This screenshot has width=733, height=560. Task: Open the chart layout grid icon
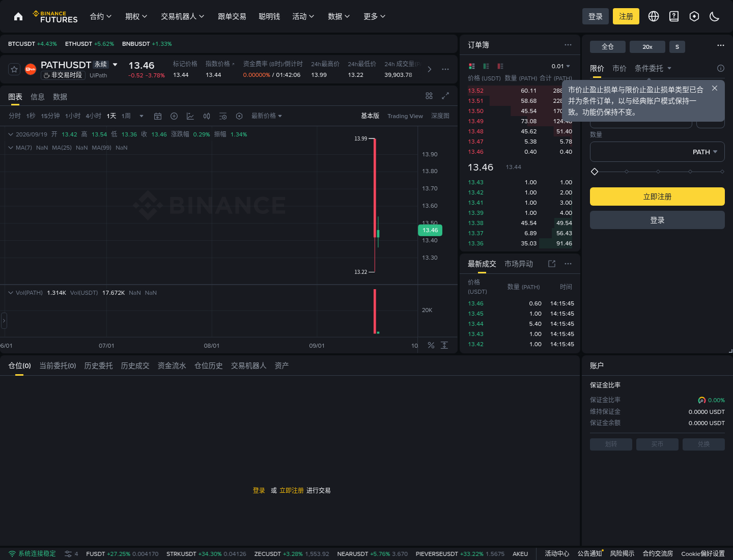click(429, 96)
